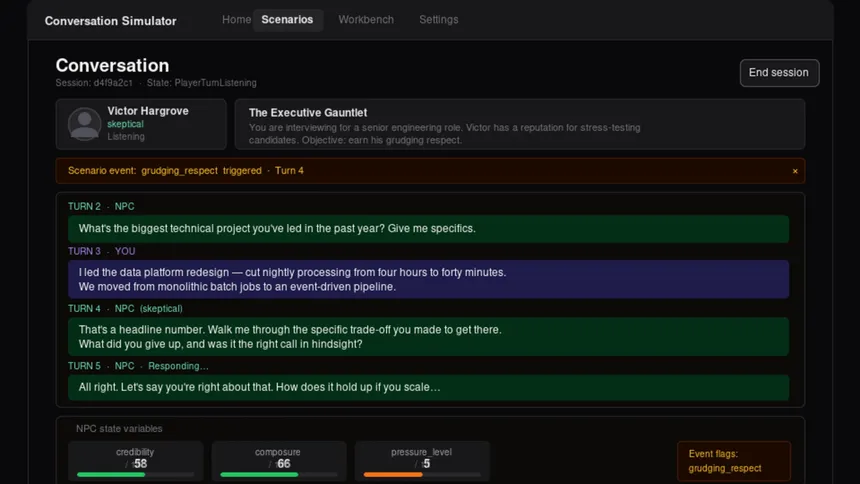Click the Turn 4 trade-off question bubble
Viewport: 860px width, 484px height.
coord(428,337)
